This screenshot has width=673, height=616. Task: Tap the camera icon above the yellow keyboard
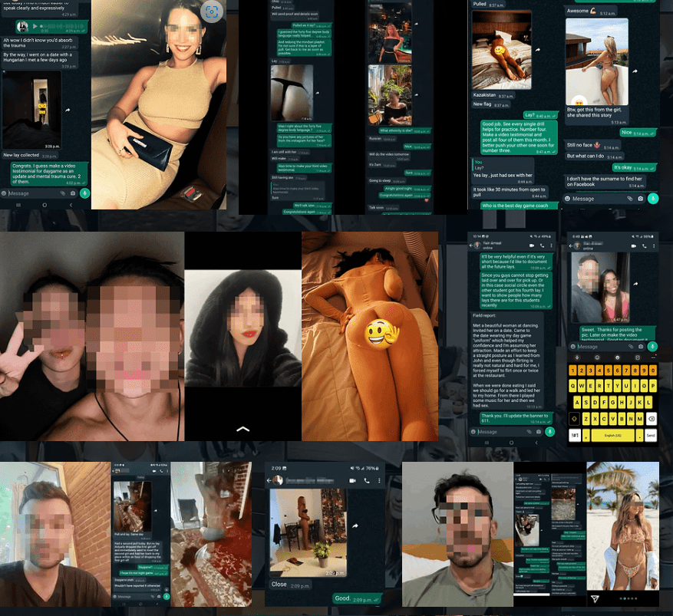click(x=640, y=347)
